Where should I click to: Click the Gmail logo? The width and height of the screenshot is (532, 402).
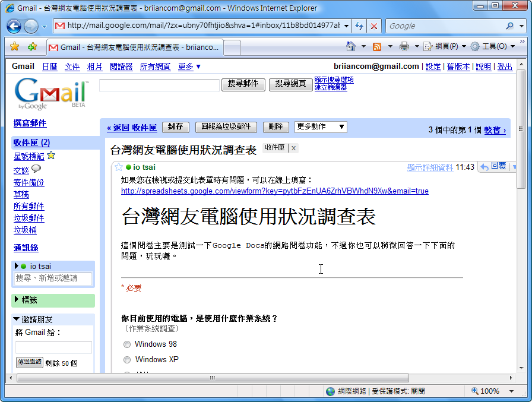(51, 94)
